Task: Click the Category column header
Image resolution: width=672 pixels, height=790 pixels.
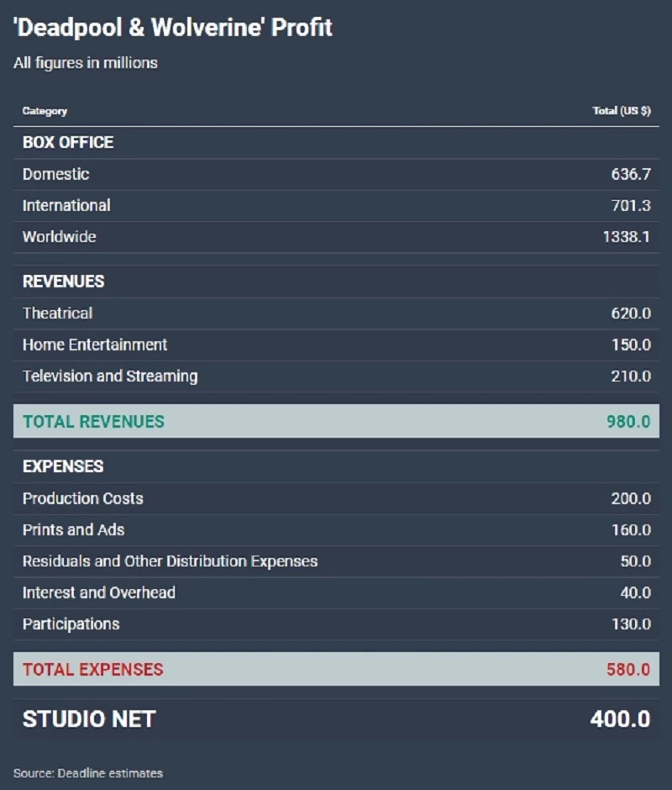Action: [45, 111]
